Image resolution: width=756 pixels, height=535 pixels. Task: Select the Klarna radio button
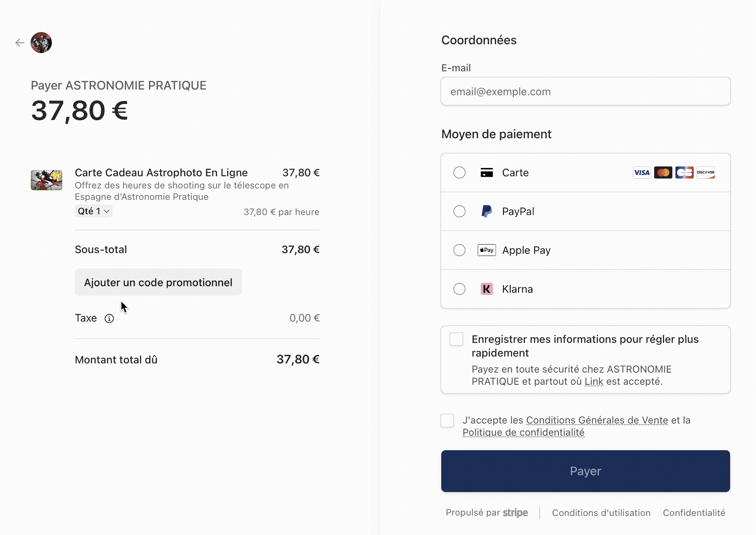click(x=459, y=289)
